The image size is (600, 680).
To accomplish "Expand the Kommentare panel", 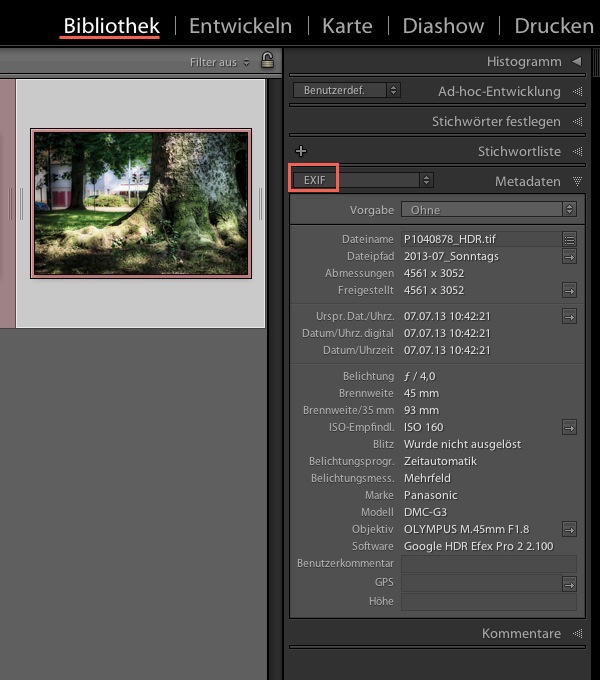I will coord(576,633).
